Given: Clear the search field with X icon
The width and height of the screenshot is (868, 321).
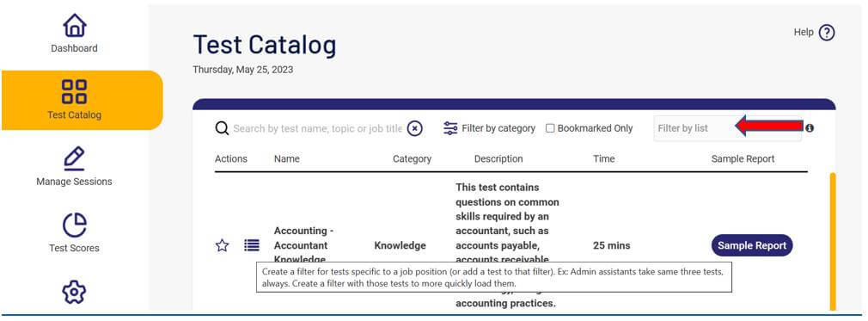Looking at the screenshot, I should [414, 128].
